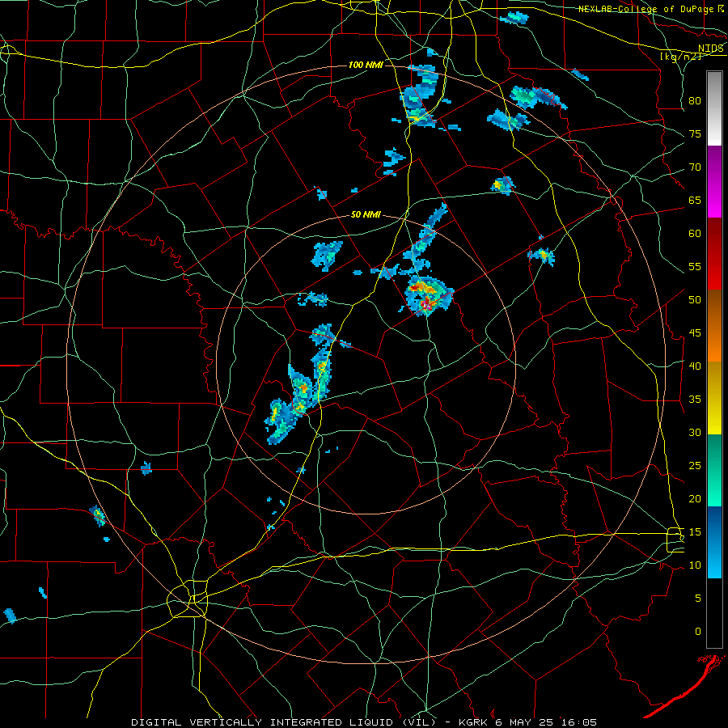The image size is (728, 728).
Task: Pick the green segment of the color bar
Action: (714, 470)
